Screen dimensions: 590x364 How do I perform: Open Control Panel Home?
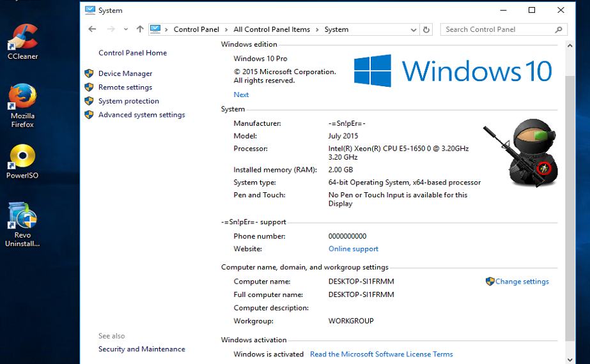point(132,53)
